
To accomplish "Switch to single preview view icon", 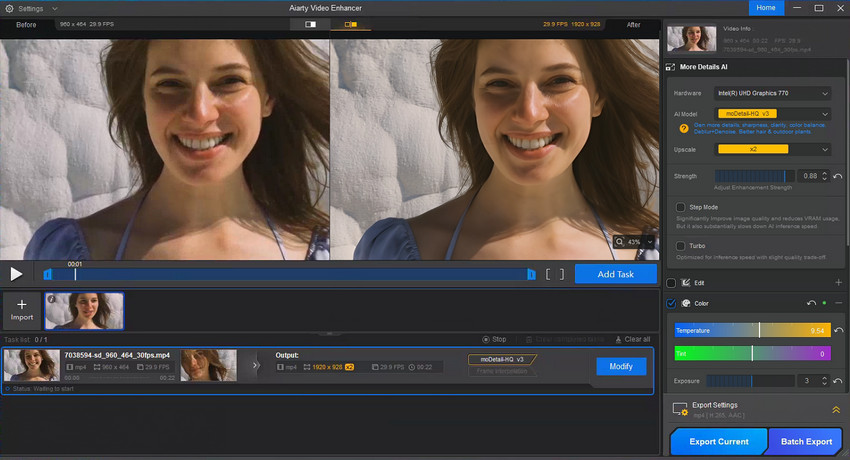I will click(x=310, y=24).
